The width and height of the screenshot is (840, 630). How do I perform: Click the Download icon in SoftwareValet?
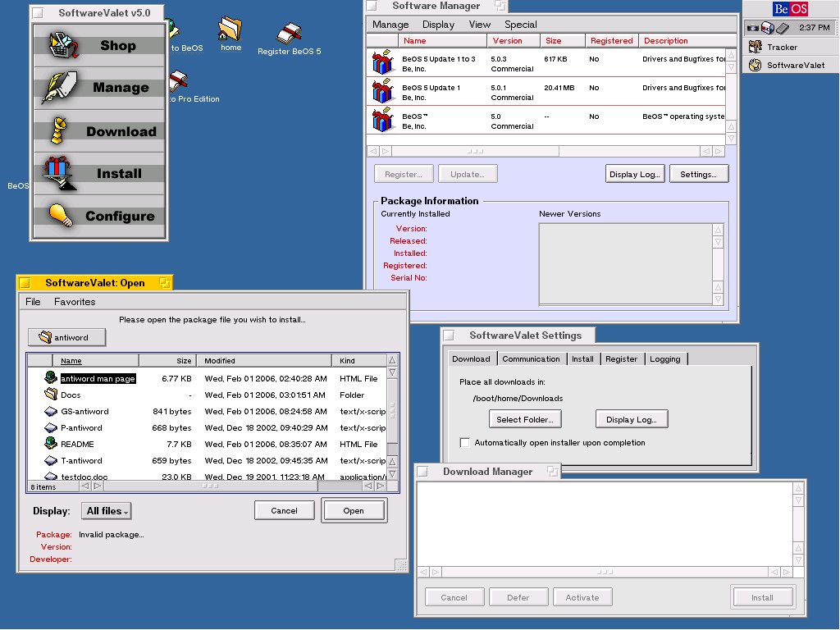pos(60,131)
